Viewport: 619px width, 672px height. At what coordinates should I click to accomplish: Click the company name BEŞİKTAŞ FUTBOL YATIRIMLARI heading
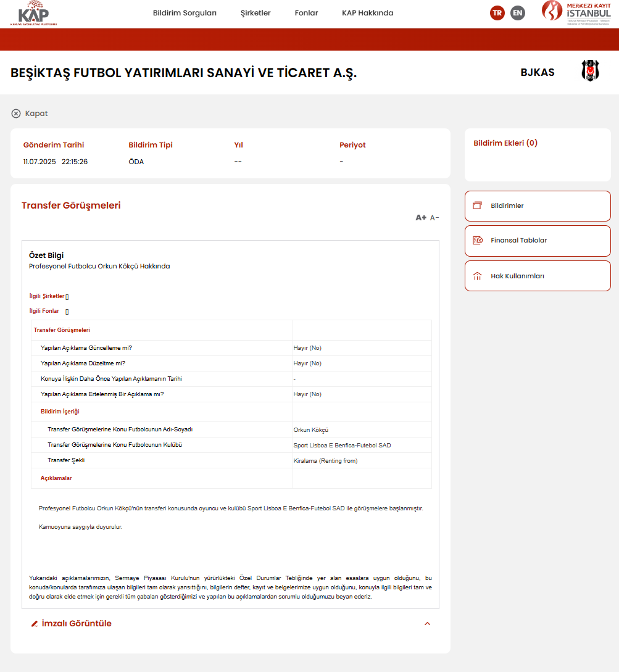click(x=183, y=73)
